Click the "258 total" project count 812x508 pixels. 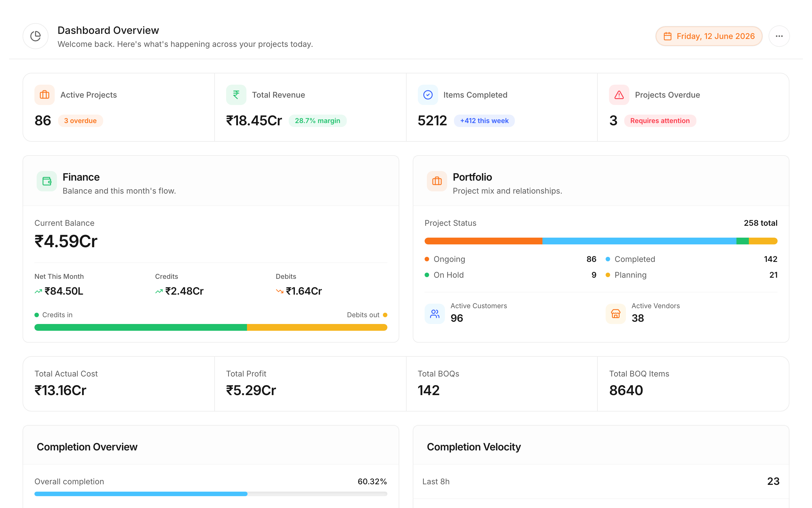click(760, 223)
